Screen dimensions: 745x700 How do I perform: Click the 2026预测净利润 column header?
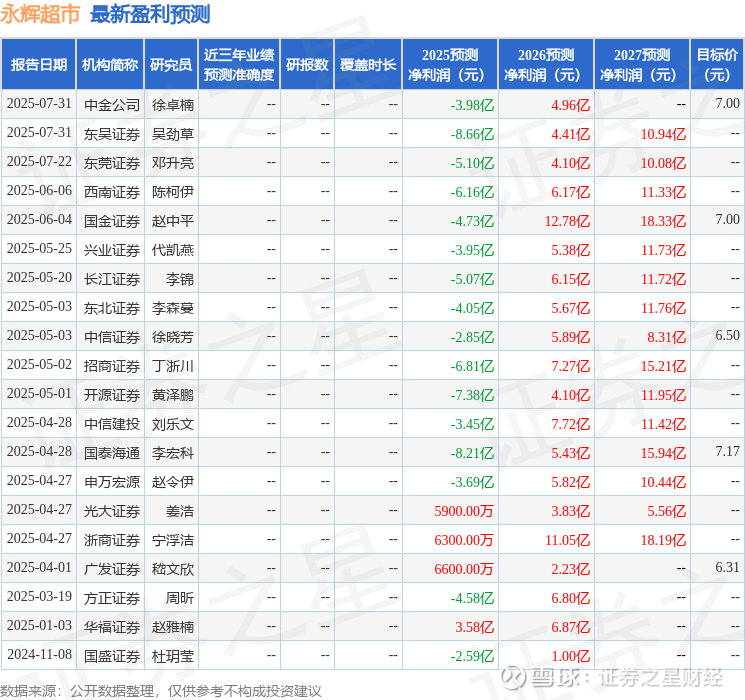(546, 65)
